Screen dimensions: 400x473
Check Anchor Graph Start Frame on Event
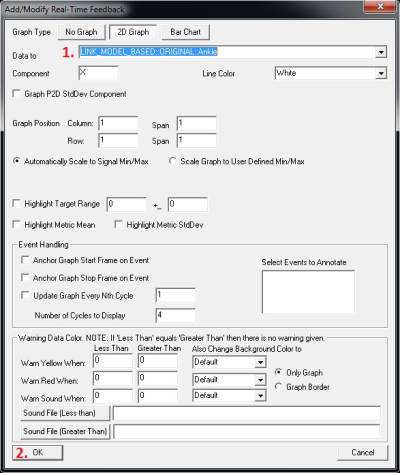pos(25,260)
